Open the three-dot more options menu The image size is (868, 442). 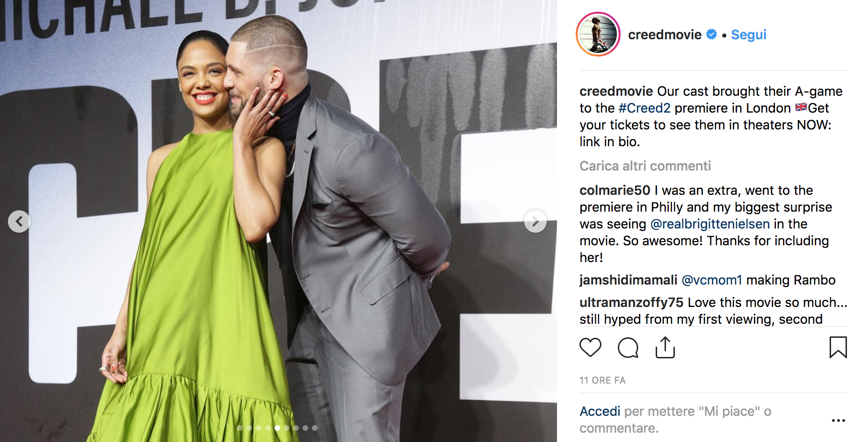click(838, 421)
